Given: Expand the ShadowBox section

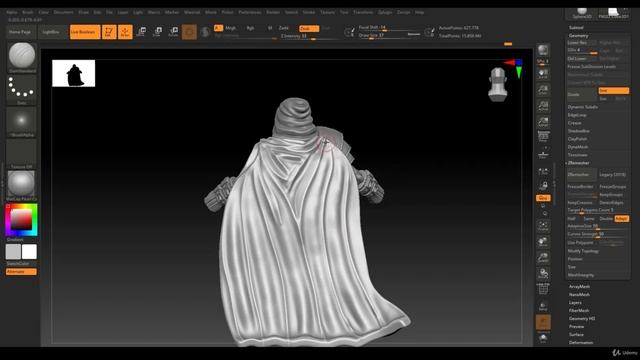Looking at the screenshot, I should point(578,131).
